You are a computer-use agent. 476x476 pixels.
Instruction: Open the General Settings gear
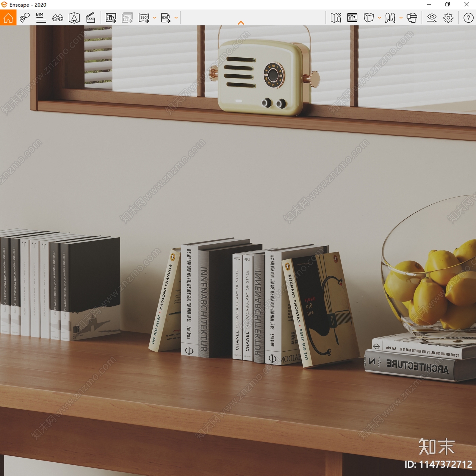coord(448,18)
